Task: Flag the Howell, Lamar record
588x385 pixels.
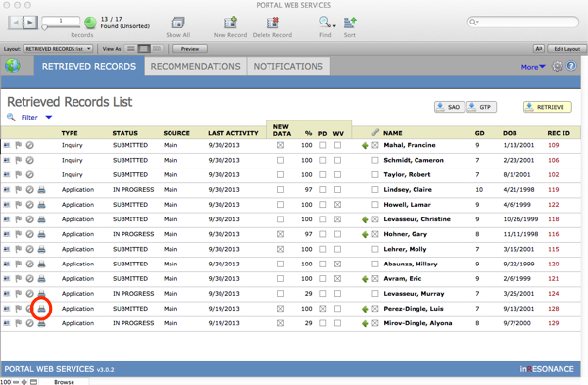Action: pos(18,205)
